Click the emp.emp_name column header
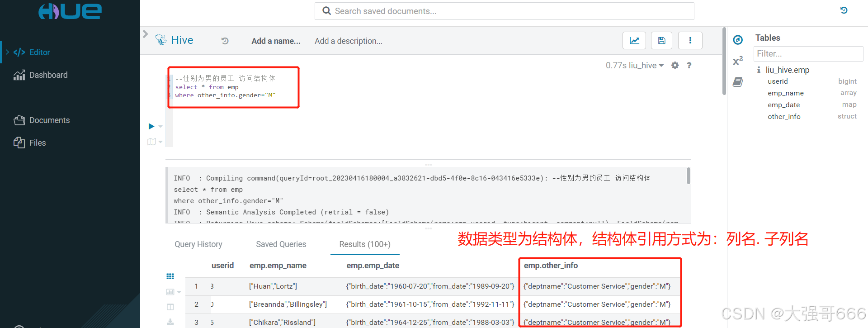 pos(278,266)
